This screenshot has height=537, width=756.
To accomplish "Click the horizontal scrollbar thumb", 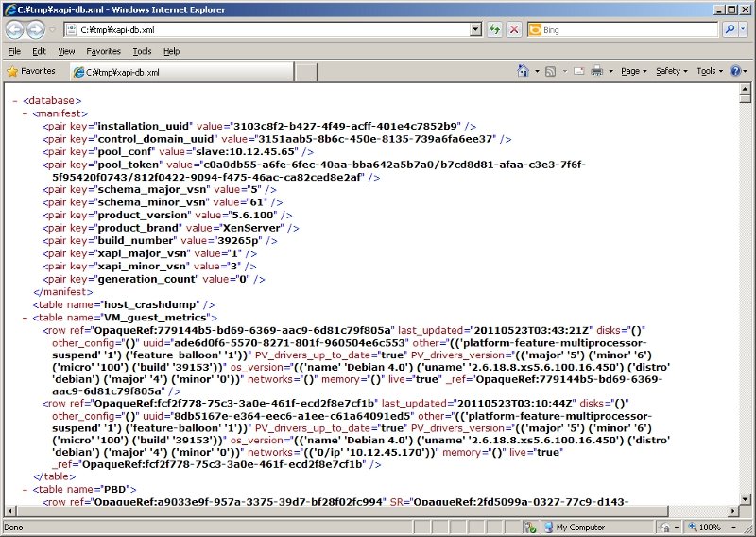I will 342,511.
